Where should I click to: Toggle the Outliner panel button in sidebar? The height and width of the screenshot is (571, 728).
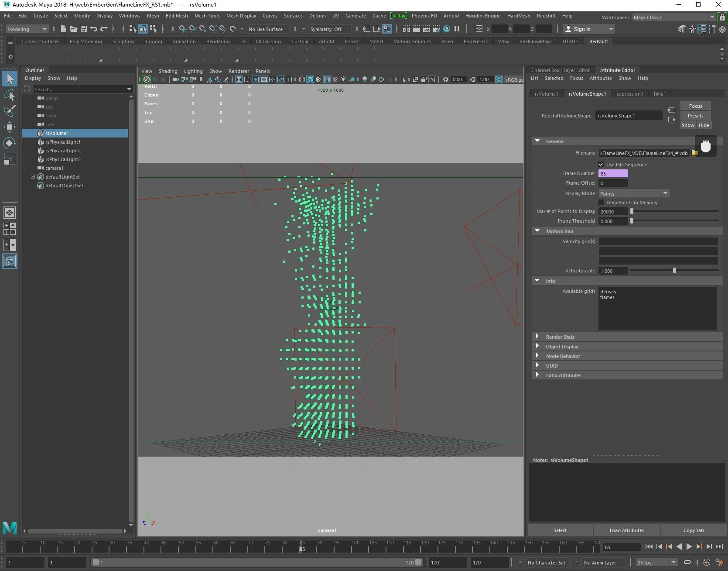[x=10, y=261]
